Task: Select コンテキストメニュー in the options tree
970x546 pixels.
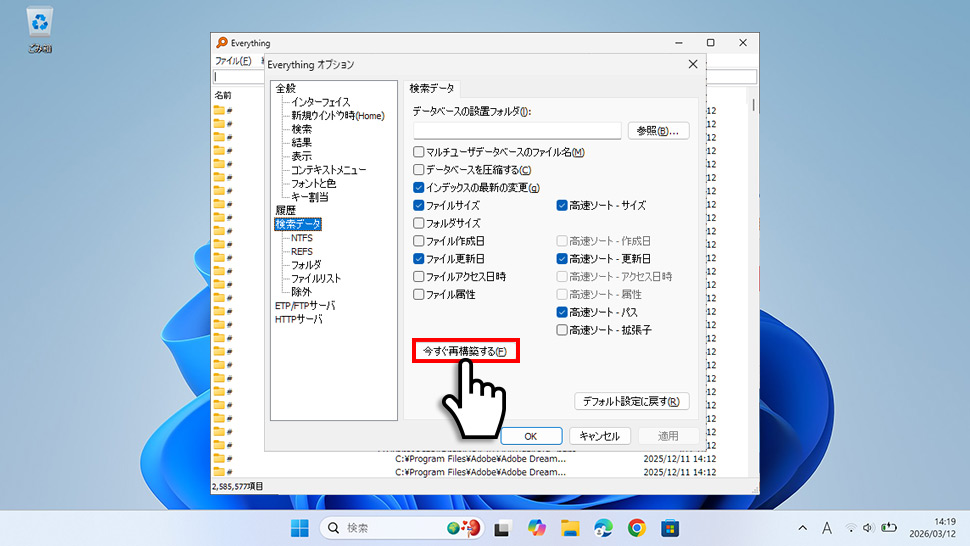Action: tap(328, 170)
